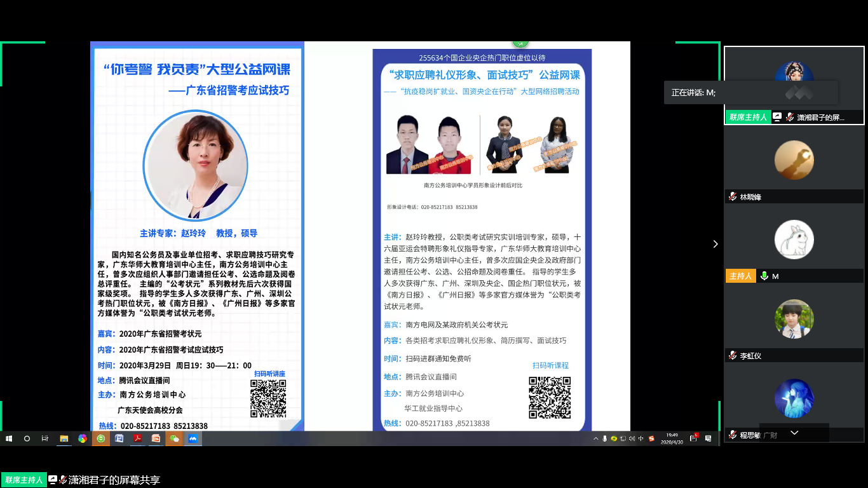Click the orange 主持人 tag

click(x=741, y=276)
